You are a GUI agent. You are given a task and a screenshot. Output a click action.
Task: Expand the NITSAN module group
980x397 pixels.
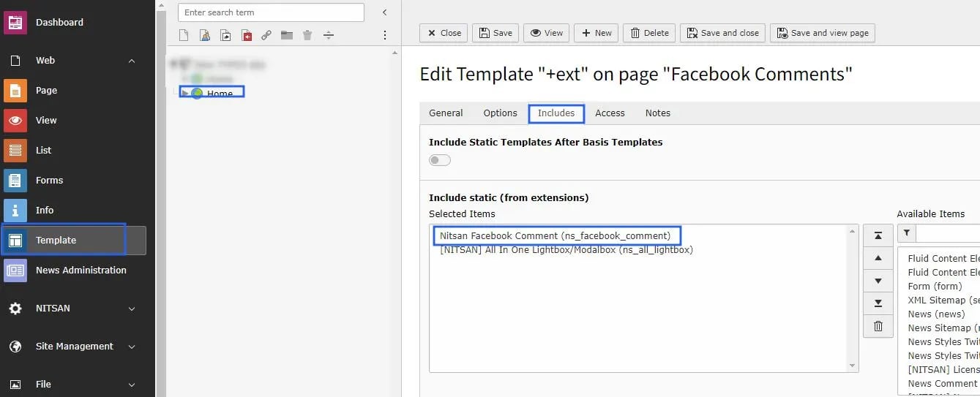pos(132,309)
